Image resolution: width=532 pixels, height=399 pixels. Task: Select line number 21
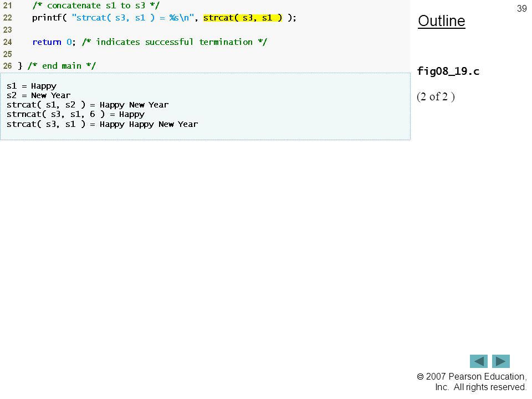7,6
